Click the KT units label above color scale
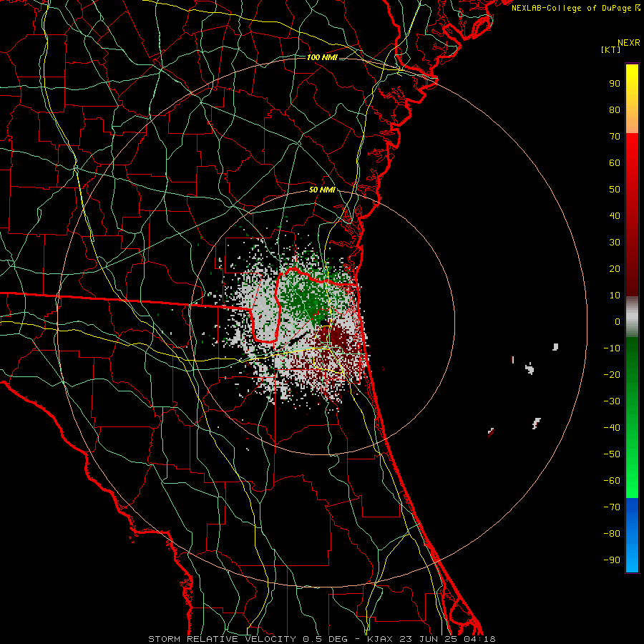 [x=610, y=49]
